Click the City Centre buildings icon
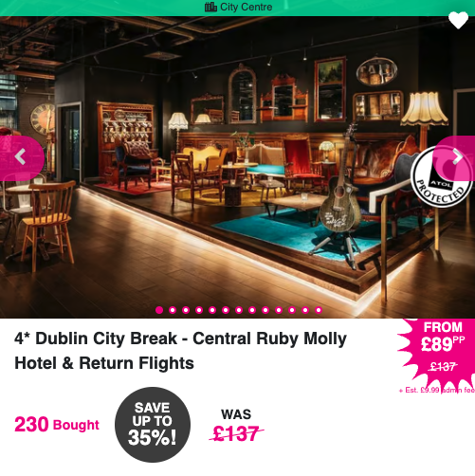Viewport: 475px width, 476px height. pyautogui.click(x=210, y=7)
